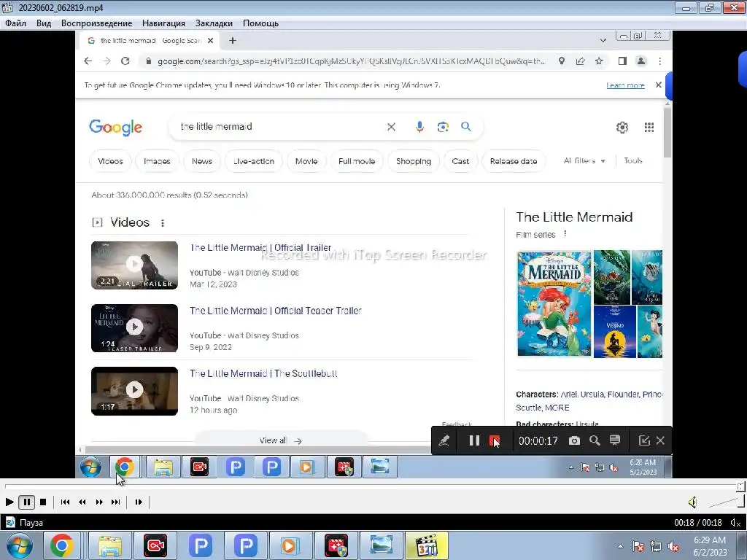Skip to previous file in player
The width and height of the screenshot is (747, 560).
tap(65, 502)
